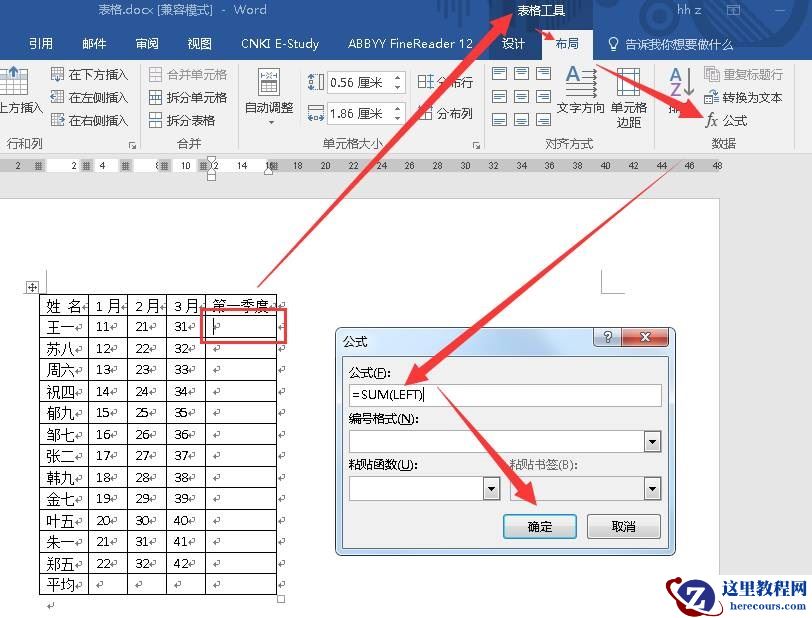Click help question mark in 公式 dialog
The height and width of the screenshot is (618, 812).
tap(608, 338)
